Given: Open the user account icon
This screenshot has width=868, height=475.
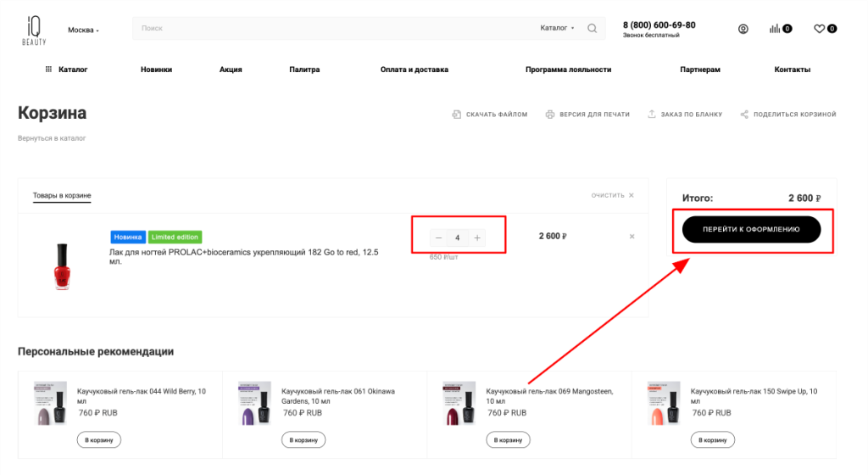Looking at the screenshot, I should (x=743, y=29).
